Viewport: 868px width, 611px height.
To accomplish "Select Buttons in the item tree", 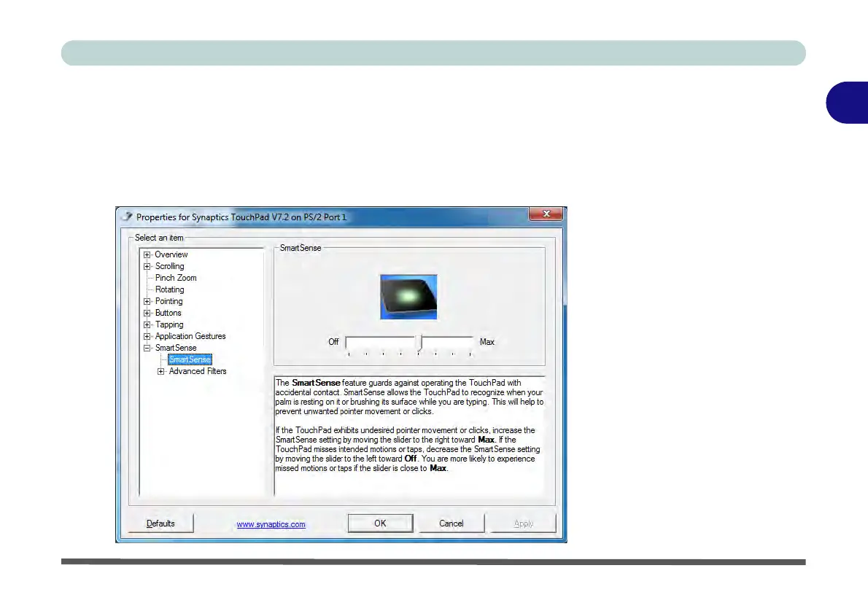I will click(x=168, y=313).
